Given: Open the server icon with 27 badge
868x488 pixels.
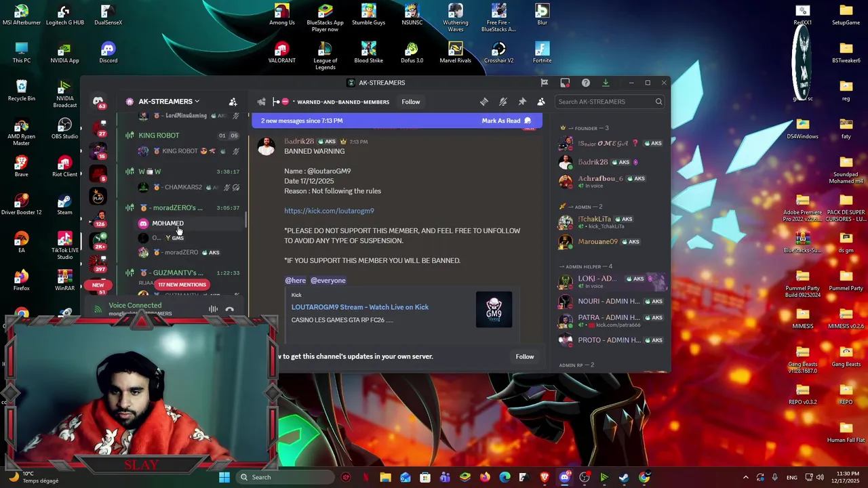Looking at the screenshot, I should [99, 127].
